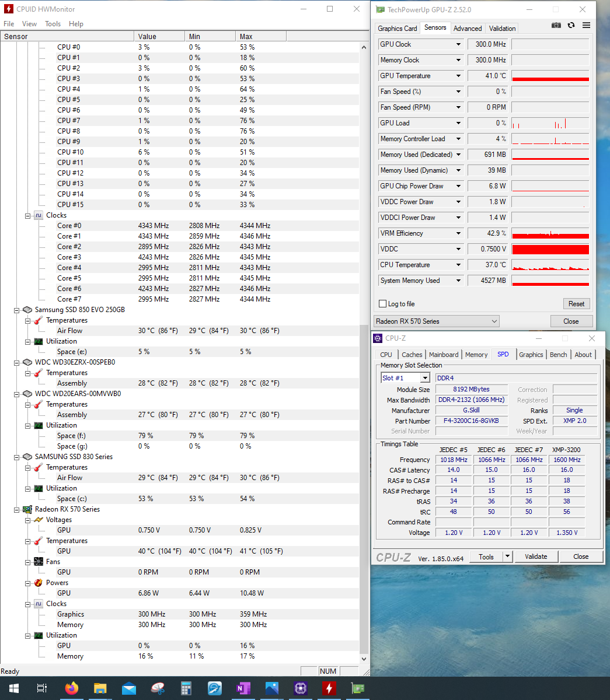Click the Tools button in CPU-Z

(486, 556)
